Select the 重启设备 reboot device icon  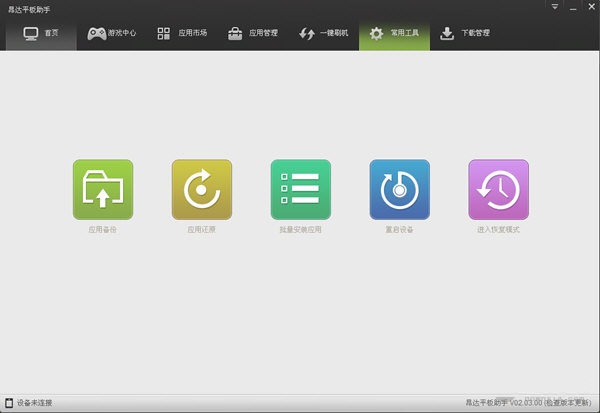click(399, 189)
